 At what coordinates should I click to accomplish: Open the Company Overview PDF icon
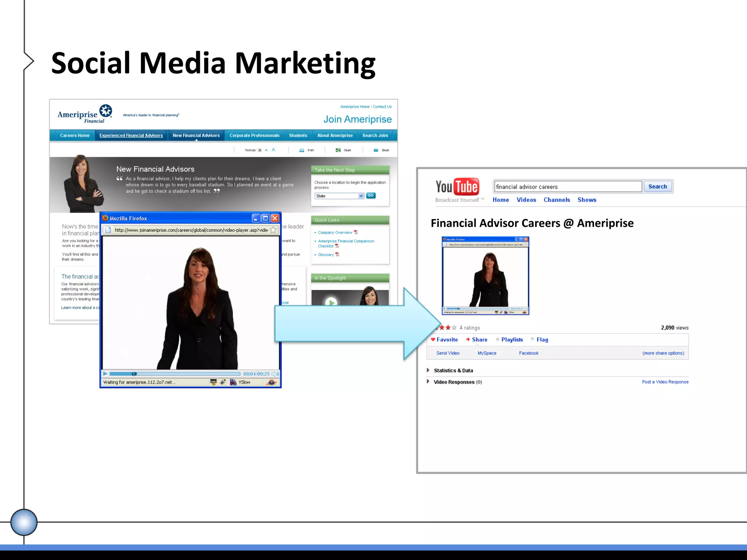click(x=356, y=232)
